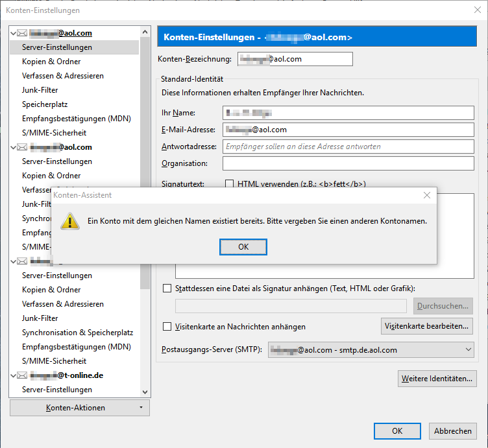The height and width of the screenshot is (448, 488).
Task: Close the Konten-Assistent dialog with its X
Action: (x=427, y=195)
